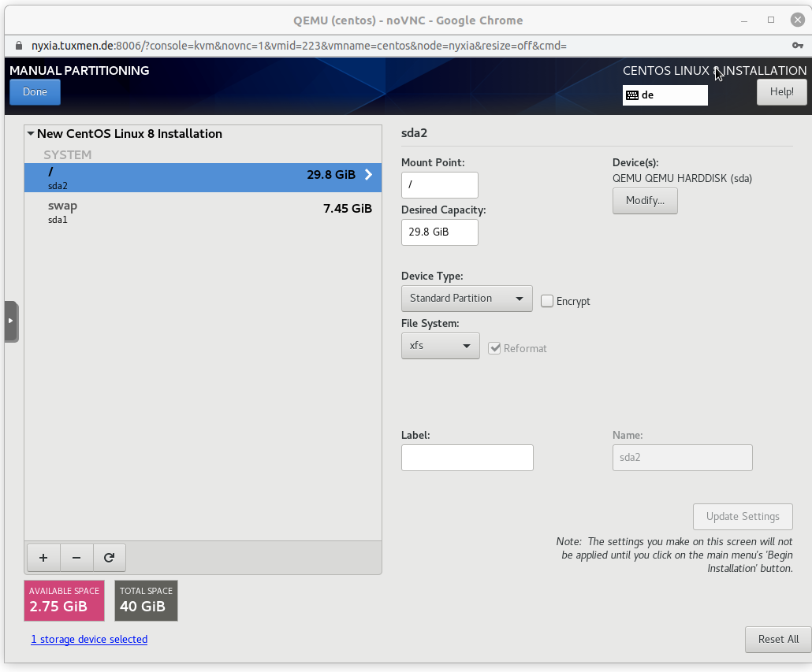Click the minus icon to remove partition
The width and height of the screenshot is (812, 672).
click(x=76, y=558)
